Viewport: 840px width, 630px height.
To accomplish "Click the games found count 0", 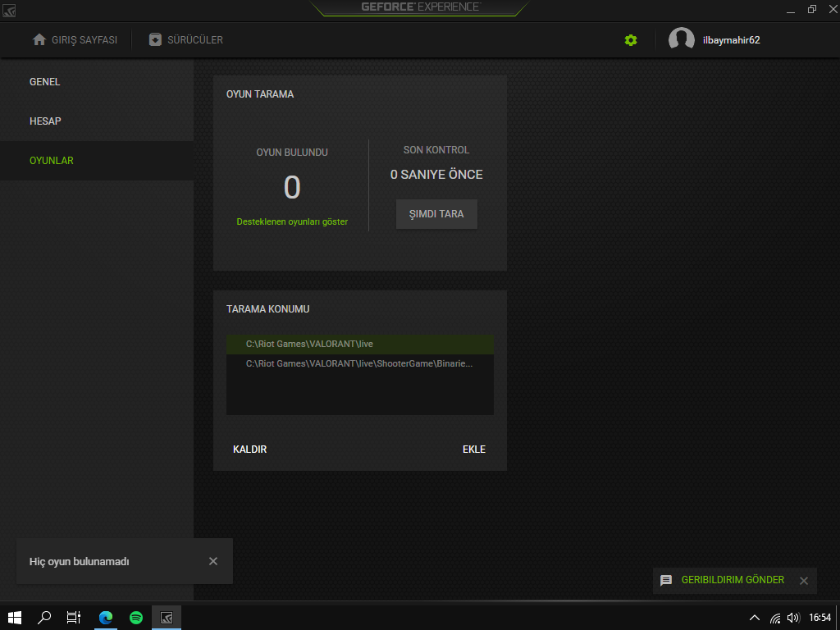I will click(x=292, y=188).
